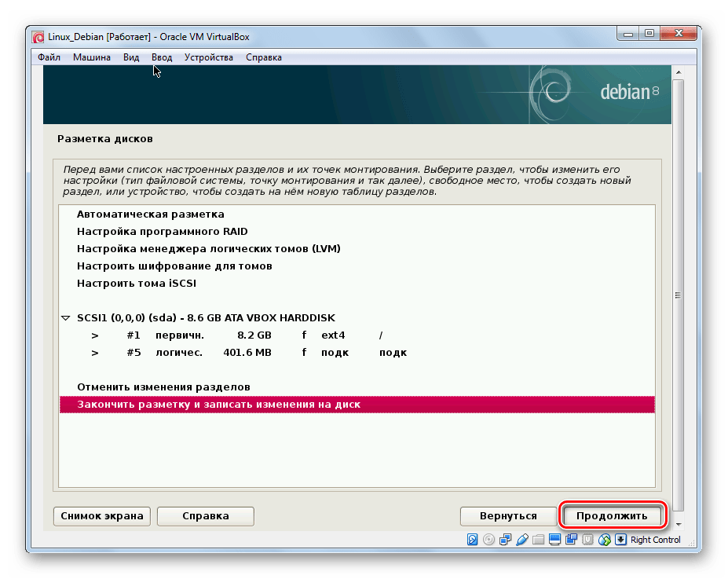
Task: Expand partition #5 logical swap entry
Action: 95,353
